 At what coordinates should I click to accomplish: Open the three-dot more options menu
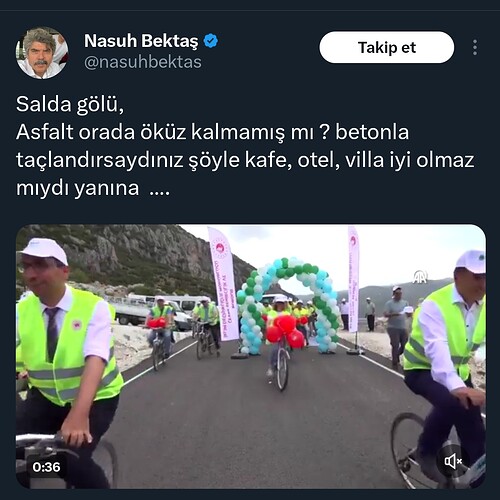tap(475, 47)
